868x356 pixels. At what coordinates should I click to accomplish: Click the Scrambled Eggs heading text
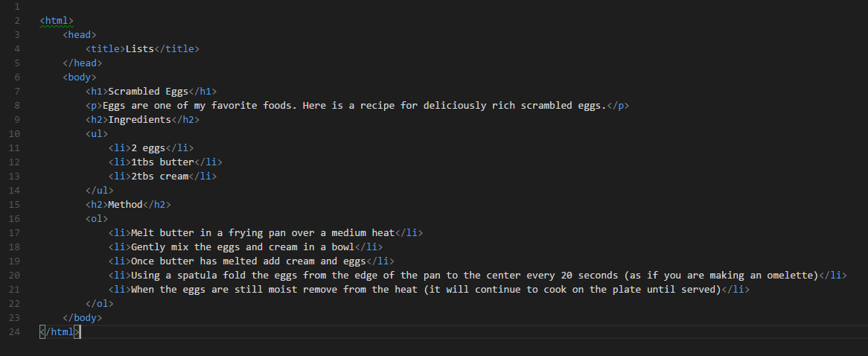click(148, 92)
